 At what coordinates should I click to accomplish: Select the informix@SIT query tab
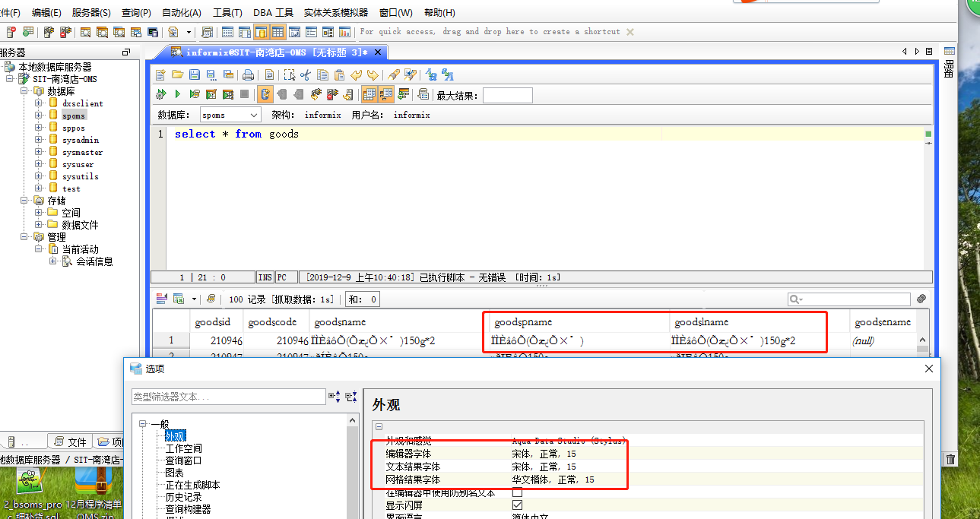pyautogui.click(x=270, y=52)
